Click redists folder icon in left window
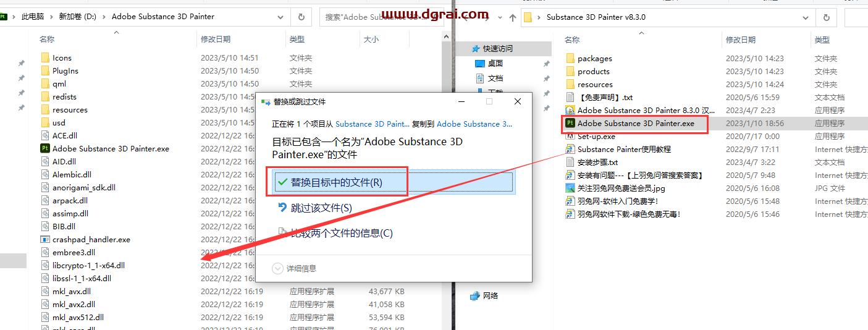Image resolution: width=868 pixels, height=330 pixels. pos(45,96)
